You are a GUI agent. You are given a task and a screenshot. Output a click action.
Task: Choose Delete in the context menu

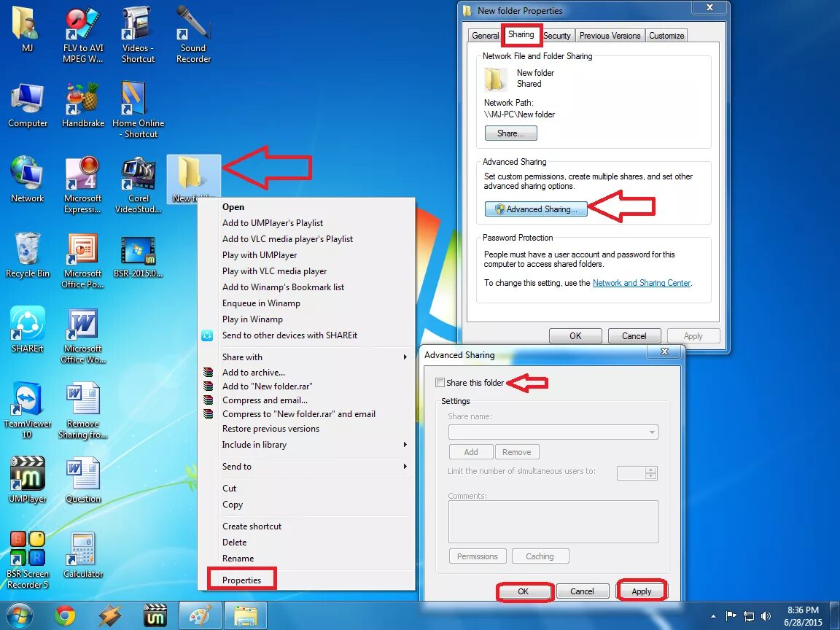306,542
